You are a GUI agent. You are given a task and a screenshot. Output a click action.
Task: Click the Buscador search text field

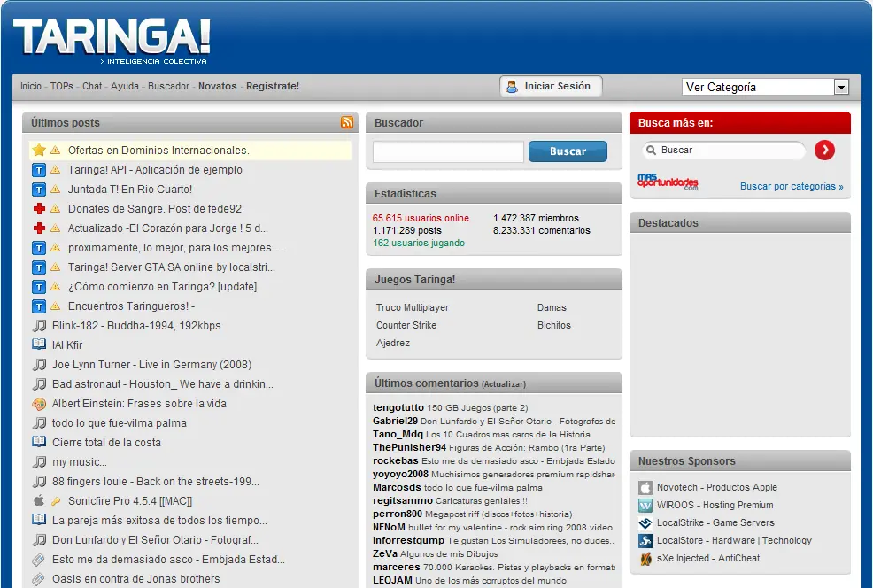pos(448,151)
